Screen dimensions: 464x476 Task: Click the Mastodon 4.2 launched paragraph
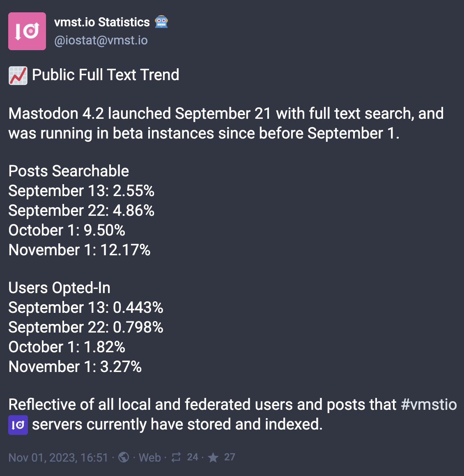tap(226, 124)
